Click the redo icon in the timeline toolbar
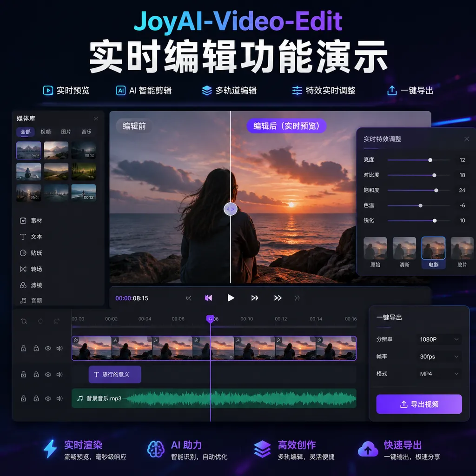 [56, 321]
